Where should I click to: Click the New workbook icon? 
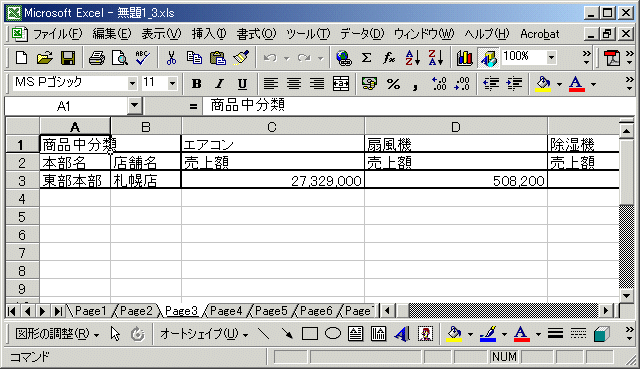tap(21, 58)
